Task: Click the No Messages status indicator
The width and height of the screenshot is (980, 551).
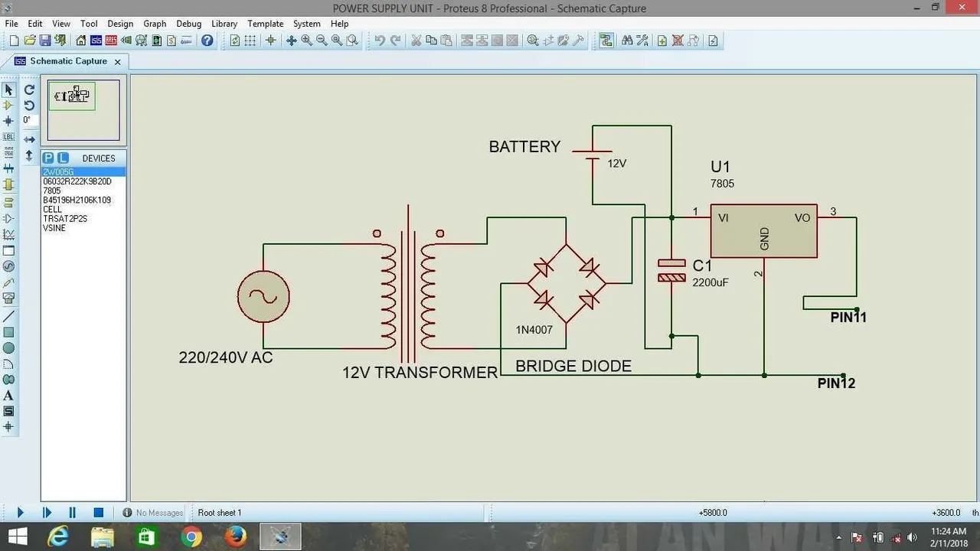Action: coord(152,513)
